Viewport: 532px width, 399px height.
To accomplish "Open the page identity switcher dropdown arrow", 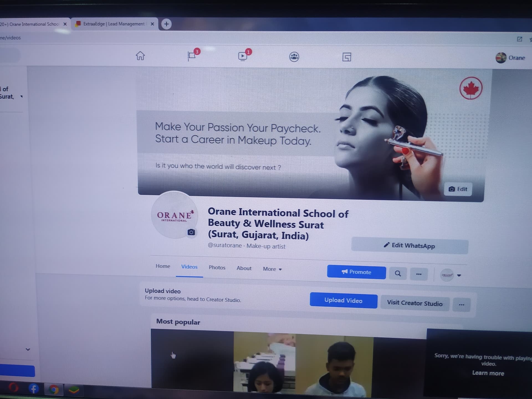I will [459, 275].
